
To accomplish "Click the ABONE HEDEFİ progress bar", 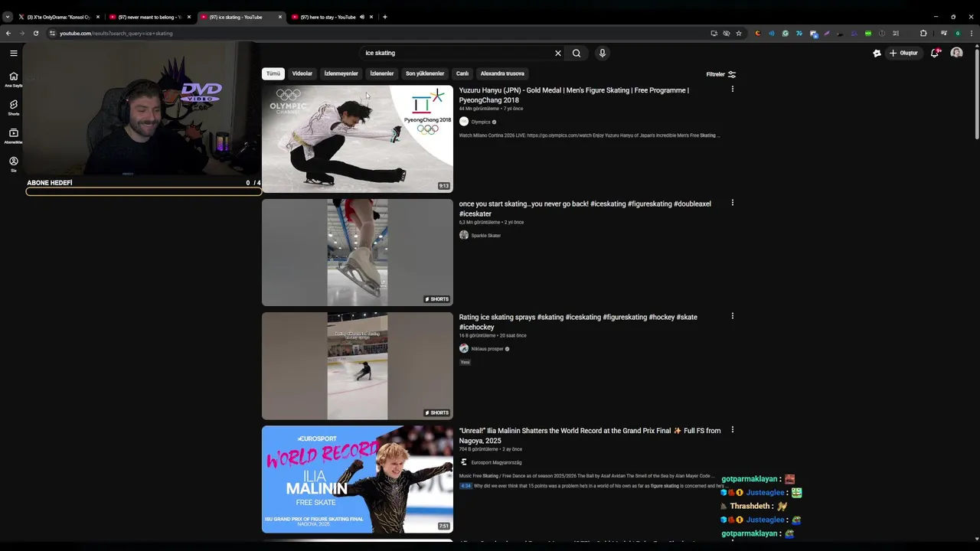I will (x=144, y=191).
